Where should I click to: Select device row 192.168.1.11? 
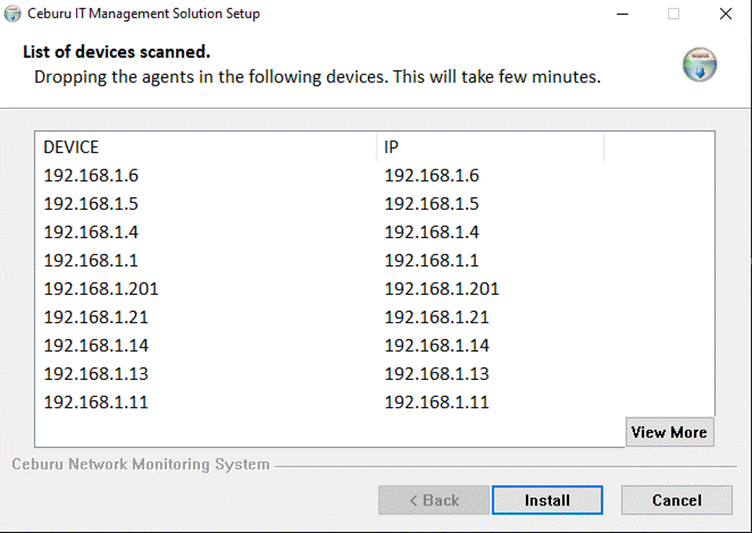(x=374, y=402)
